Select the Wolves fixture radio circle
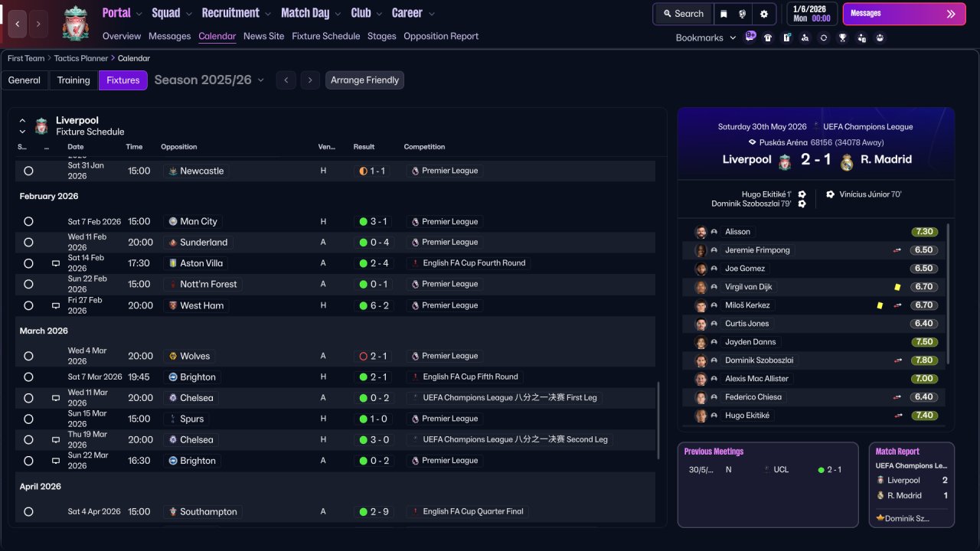980x551 pixels. point(28,356)
